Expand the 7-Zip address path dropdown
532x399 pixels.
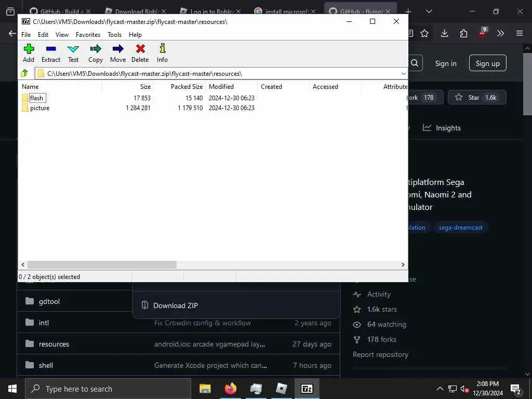pyautogui.click(x=403, y=74)
